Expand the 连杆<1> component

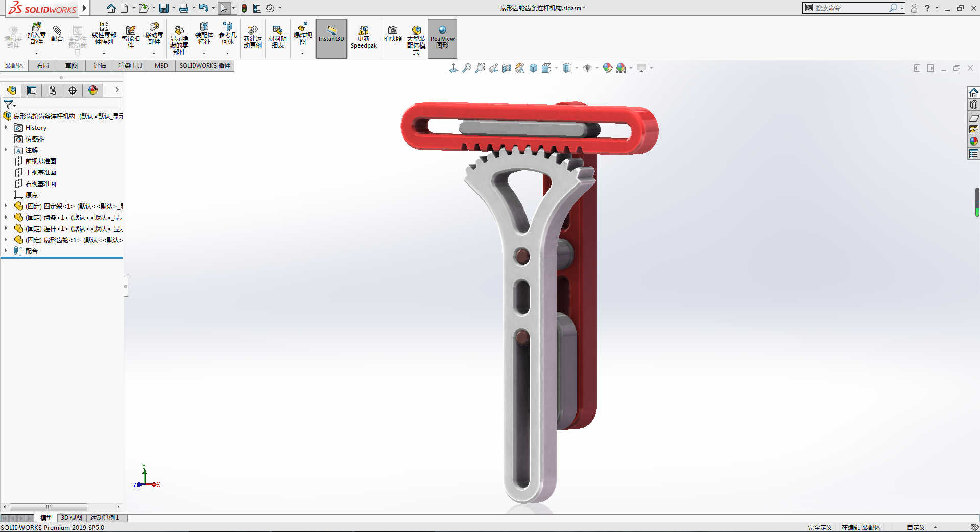(6, 228)
